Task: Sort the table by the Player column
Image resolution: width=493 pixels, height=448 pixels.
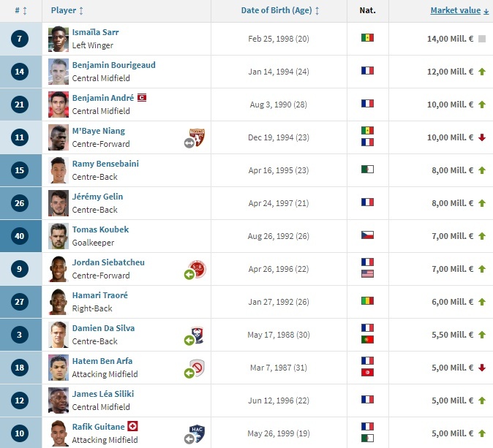Action: coord(67,11)
